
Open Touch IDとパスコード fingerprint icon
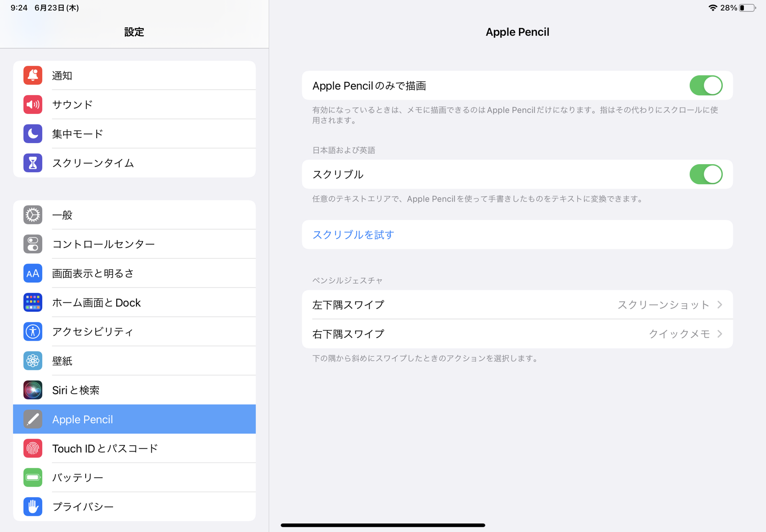[x=33, y=448]
